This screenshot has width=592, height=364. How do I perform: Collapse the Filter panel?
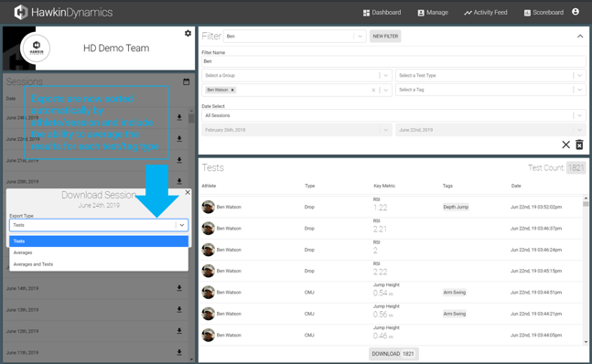580,37
